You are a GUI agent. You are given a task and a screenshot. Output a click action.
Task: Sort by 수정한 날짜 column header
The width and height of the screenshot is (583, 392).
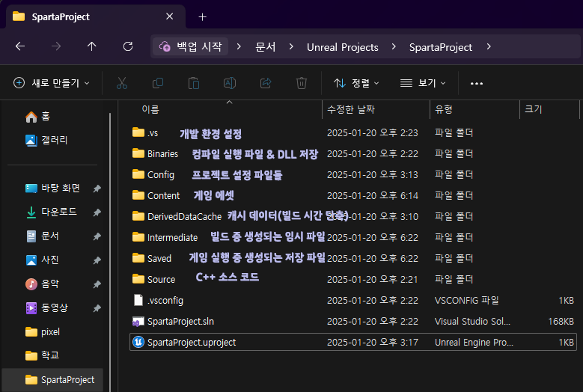pos(350,109)
